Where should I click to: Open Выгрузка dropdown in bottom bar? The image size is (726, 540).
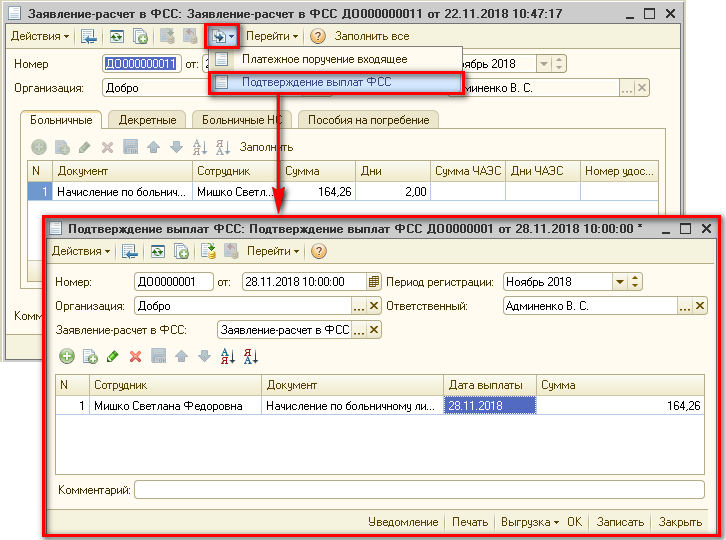pyautogui.click(x=530, y=522)
